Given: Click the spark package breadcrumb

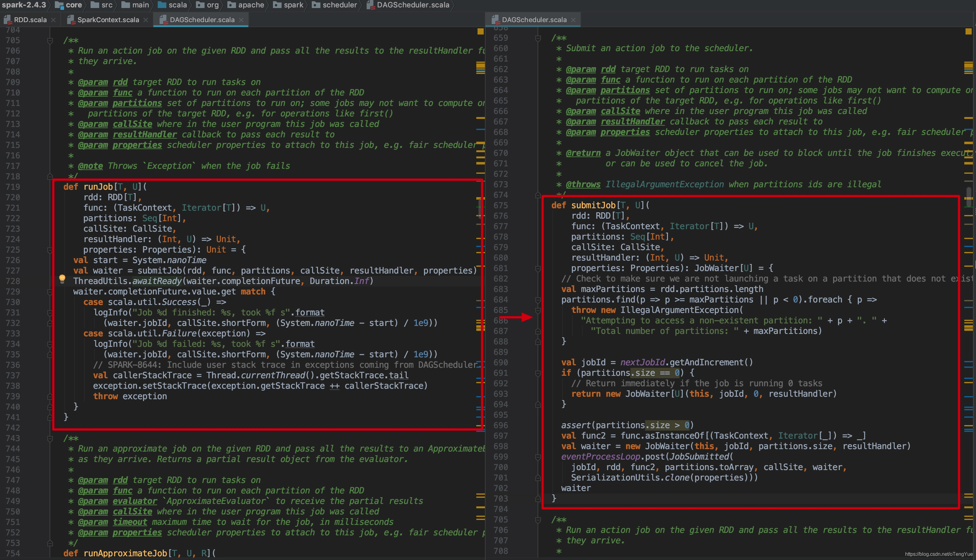Looking at the screenshot, I should click(288, 5).
